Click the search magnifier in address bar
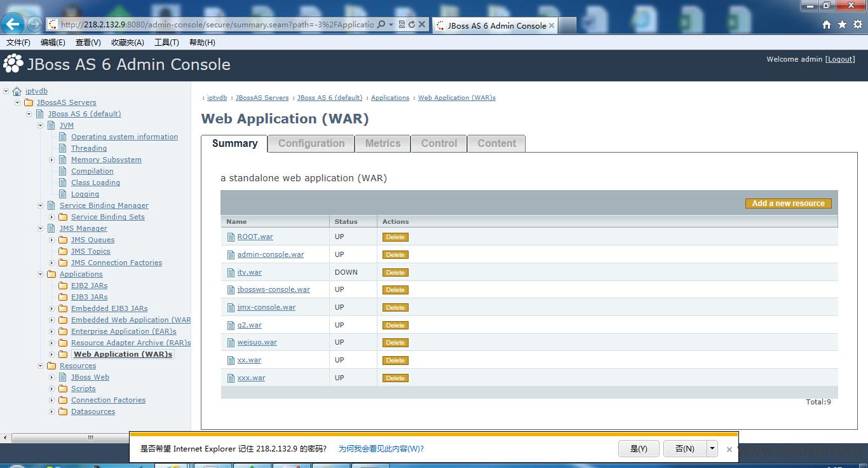The image size is (868, 468). (x=381, y=24)
